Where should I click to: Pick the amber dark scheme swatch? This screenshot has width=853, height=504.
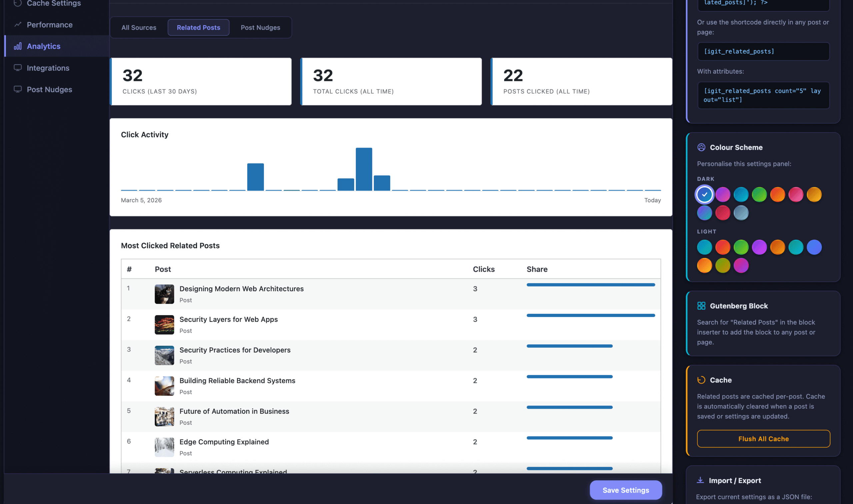814,194
